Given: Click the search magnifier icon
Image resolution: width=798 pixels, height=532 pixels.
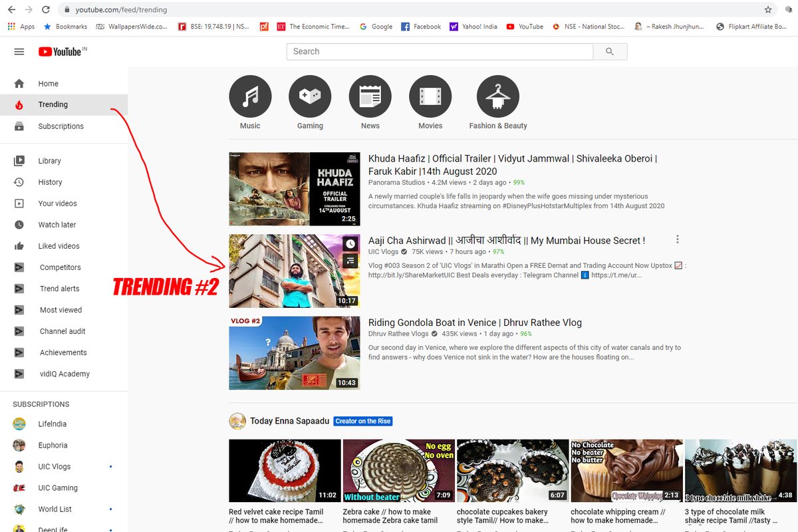Looking at the screenshot, I should pyautogui.click(x=610, y=51).
